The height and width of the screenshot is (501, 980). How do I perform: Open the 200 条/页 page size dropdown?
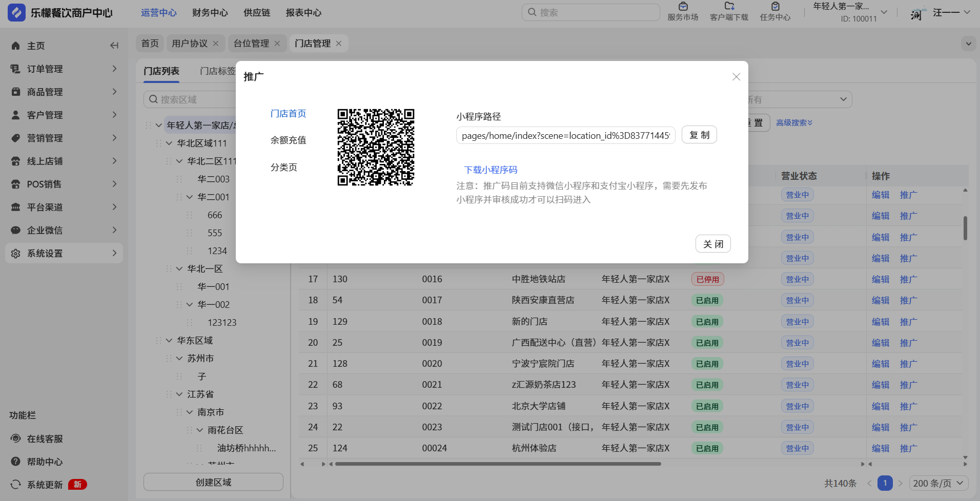click(x=939, y=483)
